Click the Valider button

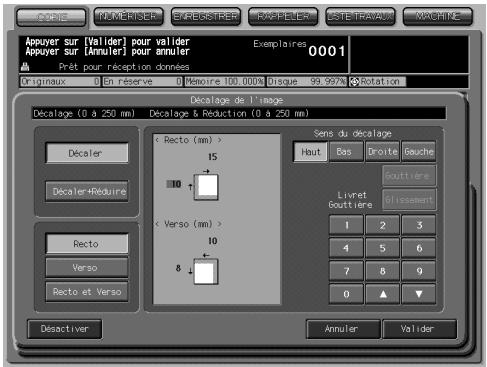[x=419, y=329]
